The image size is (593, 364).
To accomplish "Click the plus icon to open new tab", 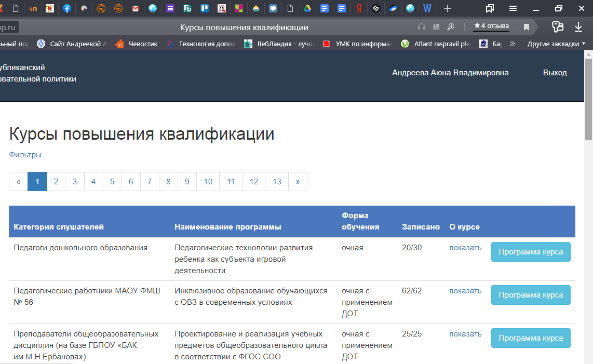I will [448, 8].
